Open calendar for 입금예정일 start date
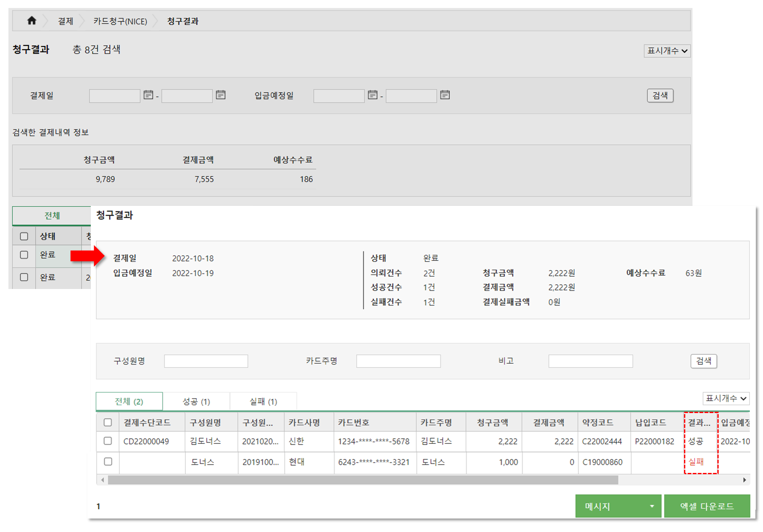 click(372, 95)
